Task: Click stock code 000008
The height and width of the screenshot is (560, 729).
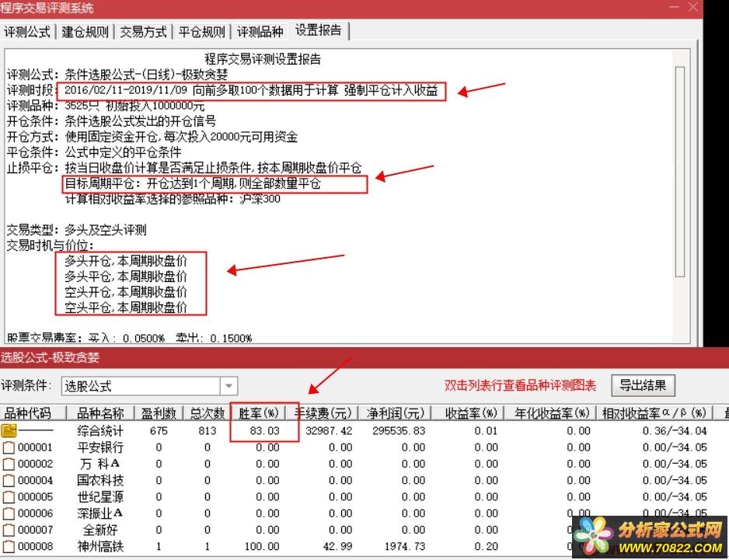Action: [35, 547]
